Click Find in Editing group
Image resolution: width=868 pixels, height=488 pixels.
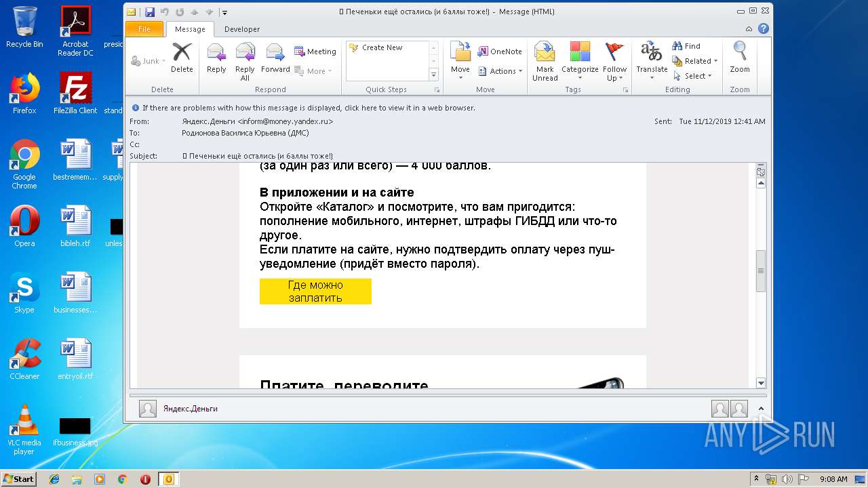point(686,46)
